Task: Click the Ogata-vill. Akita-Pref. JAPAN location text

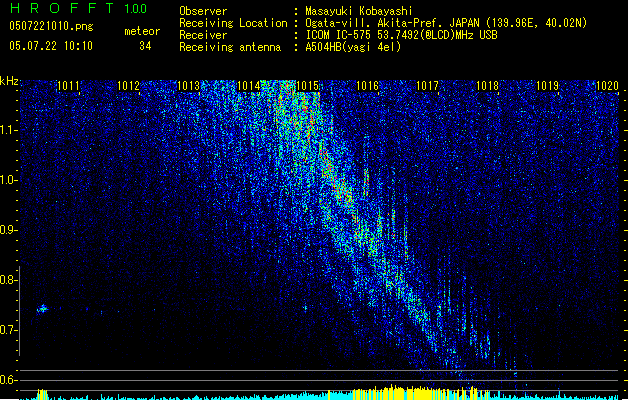Action: [x=446, y=23]
